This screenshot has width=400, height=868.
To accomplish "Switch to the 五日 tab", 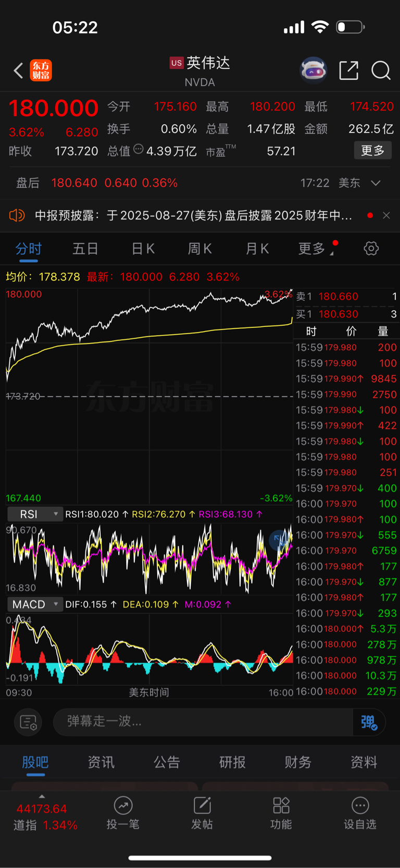I will (x=85, y=249).
